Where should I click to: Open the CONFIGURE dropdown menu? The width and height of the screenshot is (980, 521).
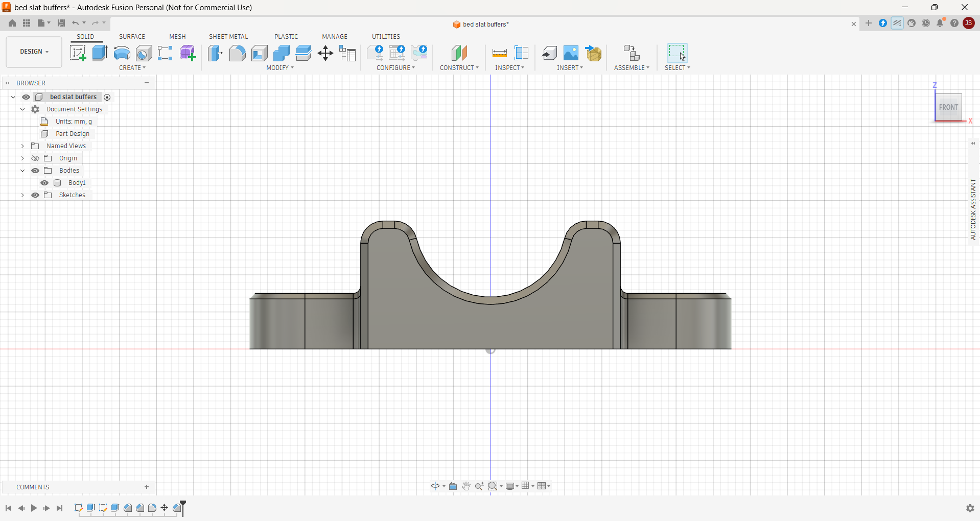pyautogui.click(x=396, y=68)
